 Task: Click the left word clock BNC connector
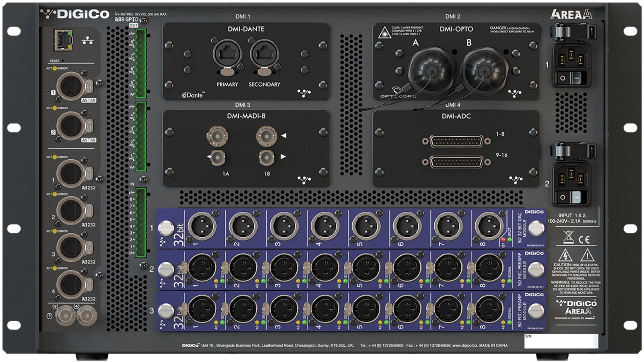(x=65, y=316)
